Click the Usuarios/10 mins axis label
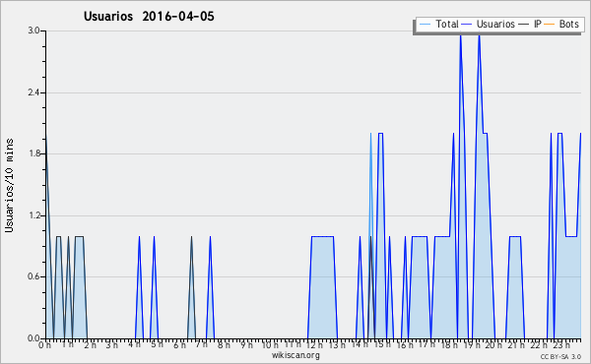Viewport: 591px width, 364px height. click(9, 186)
